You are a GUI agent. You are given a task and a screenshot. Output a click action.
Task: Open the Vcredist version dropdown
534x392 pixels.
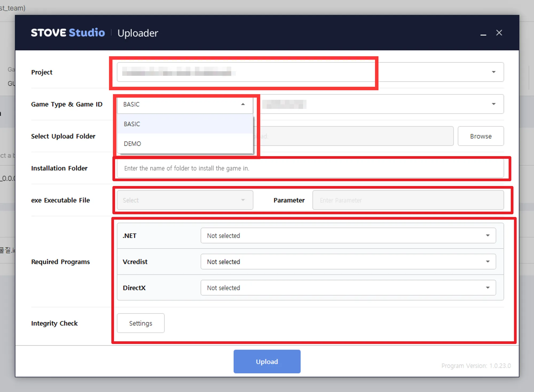point(348,262)
